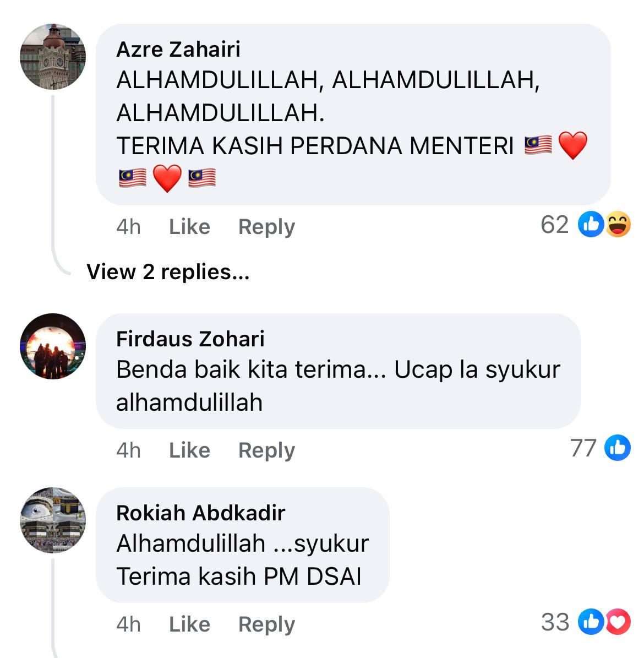
Task: Reply to Firdaus Zohari's comment
Action: tap(267, 451)
